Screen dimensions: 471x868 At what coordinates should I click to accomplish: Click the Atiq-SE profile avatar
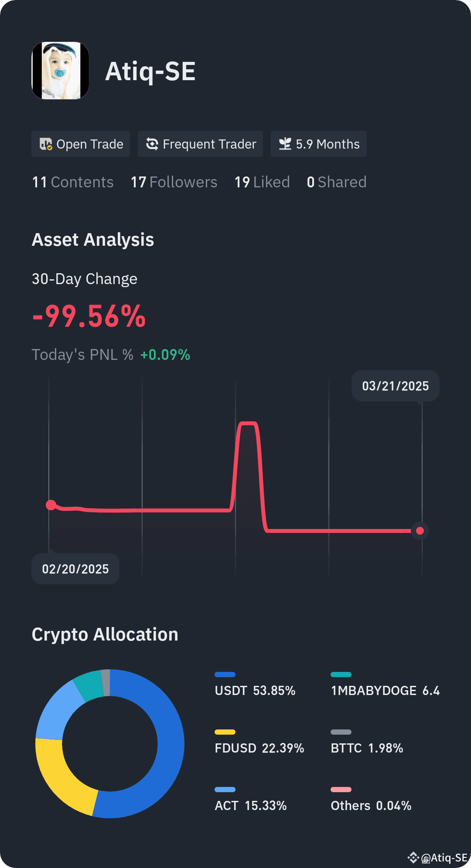60,71
